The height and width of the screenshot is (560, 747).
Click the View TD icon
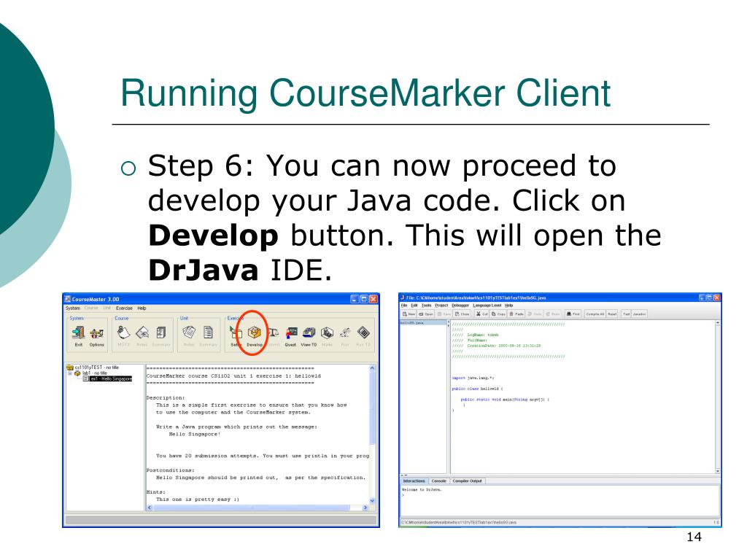click(x=309, y=332)
